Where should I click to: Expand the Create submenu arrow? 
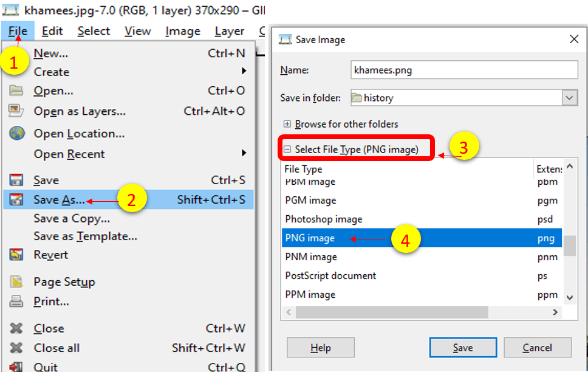[244, 71]
